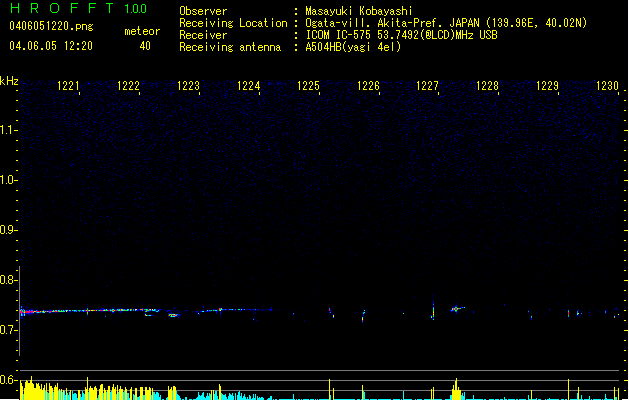Screen dimensions: 629x400
Task: Click the 1227 time axis marker
Action: click(x=427, y=86)
